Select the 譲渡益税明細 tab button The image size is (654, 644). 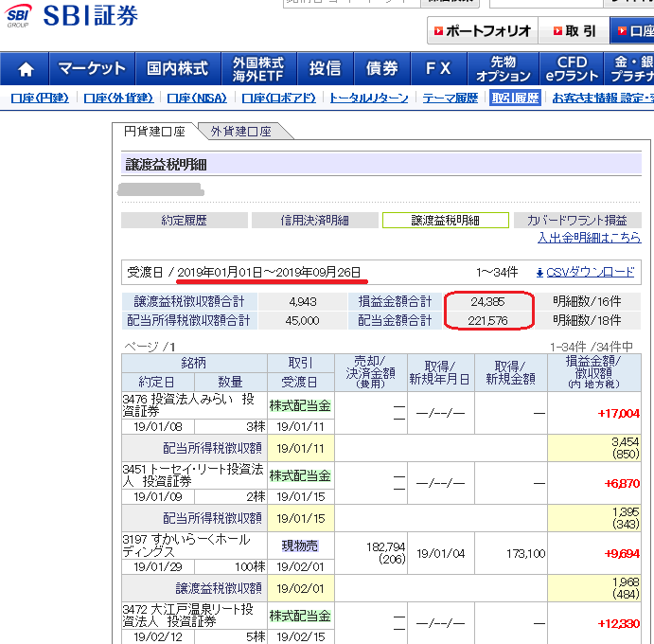click(x=446, y=220)
